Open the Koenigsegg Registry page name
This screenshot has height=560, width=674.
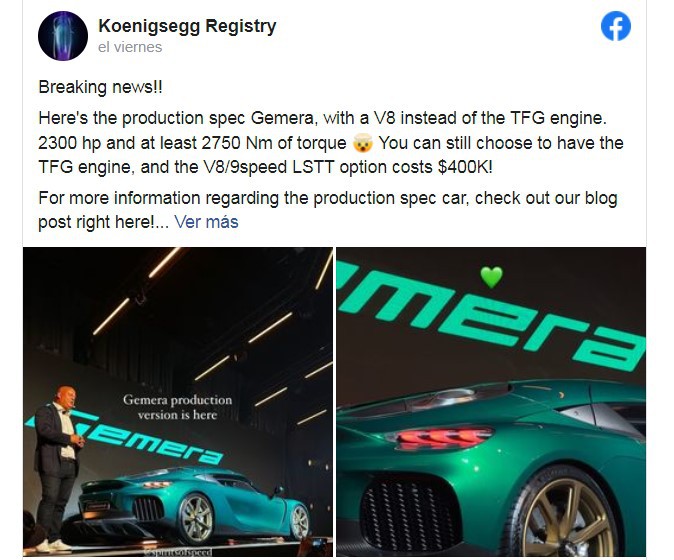click(187, 26)
